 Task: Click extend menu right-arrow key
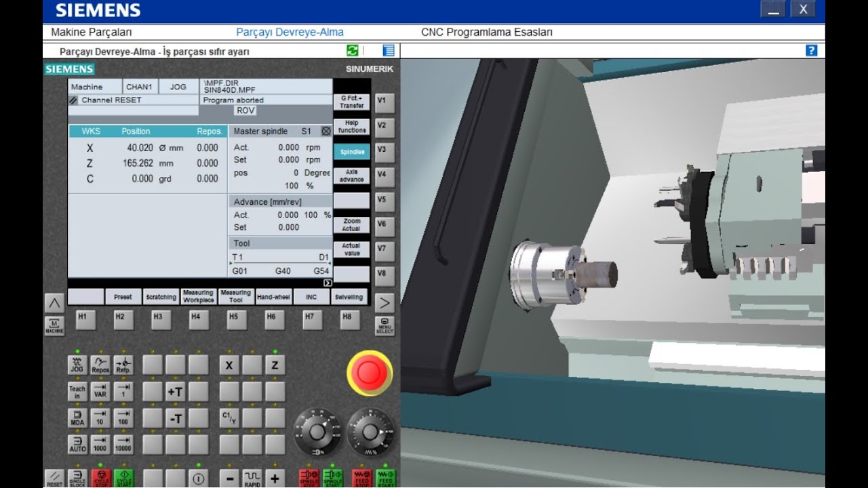384,302
